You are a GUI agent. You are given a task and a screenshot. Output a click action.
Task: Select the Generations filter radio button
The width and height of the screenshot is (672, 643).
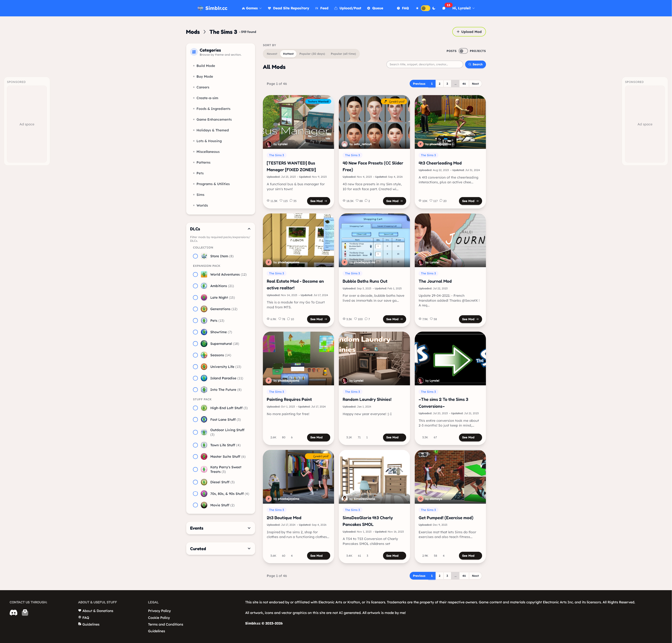pos(195,309)
